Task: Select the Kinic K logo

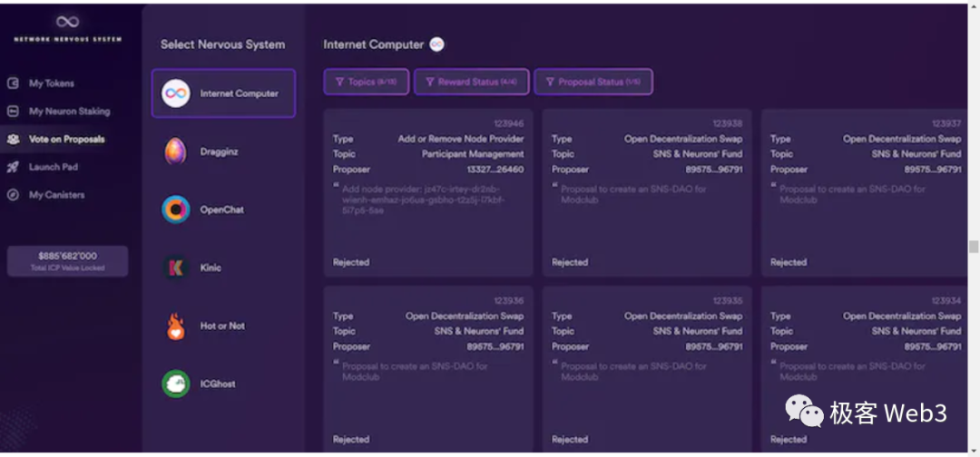Action: click(x=176, y=267)
